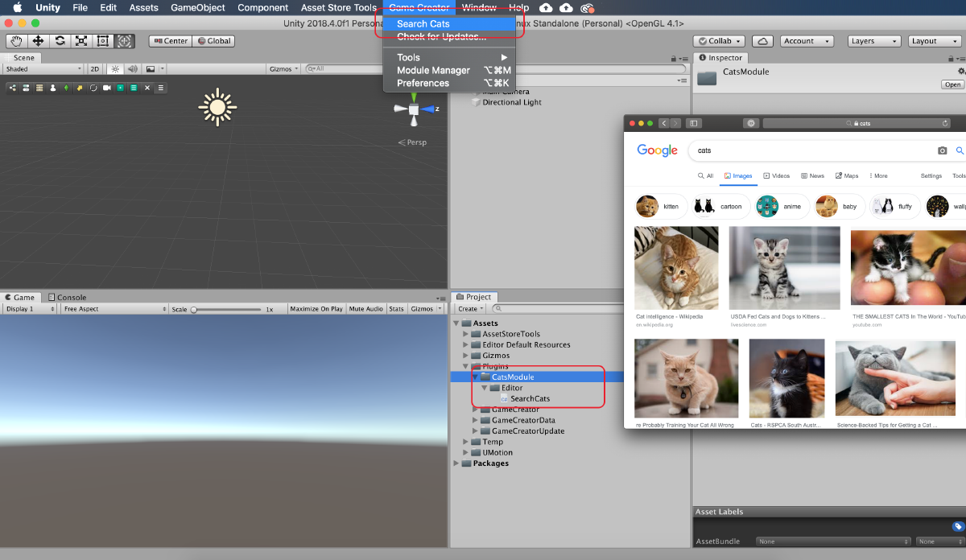Open the Inspector gear settings icon

[960, 72]
